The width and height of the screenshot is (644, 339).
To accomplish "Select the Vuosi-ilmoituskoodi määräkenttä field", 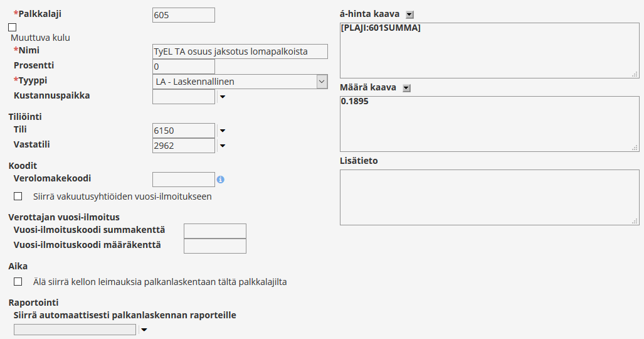I will click(214, 246).
